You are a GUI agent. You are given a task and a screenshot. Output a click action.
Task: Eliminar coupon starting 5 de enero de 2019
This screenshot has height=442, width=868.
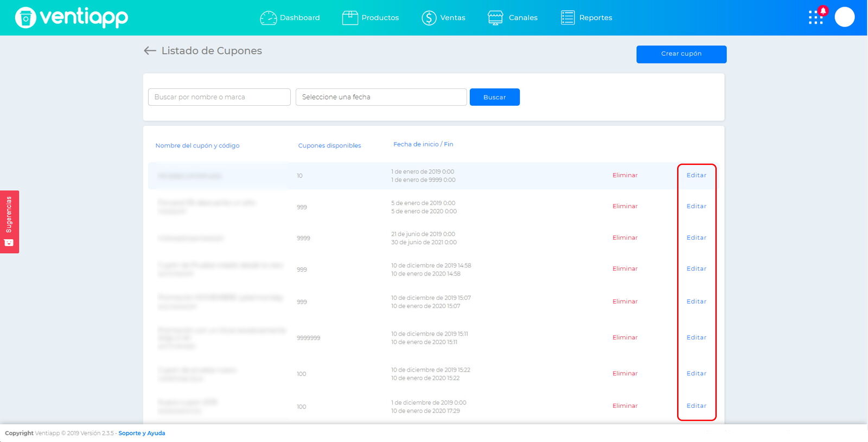tap(625, 206)
